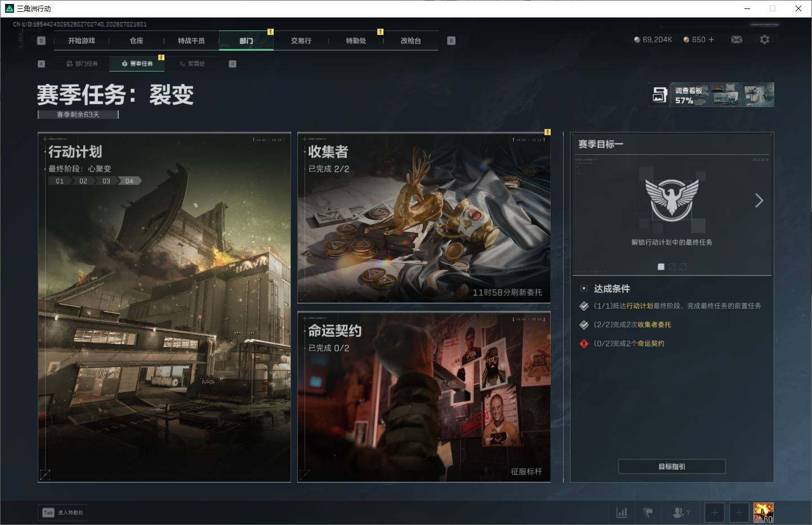The width and height of the screenshot is (812, 525).
Task: Click the 650 gold currency balance
Action: 694,39
